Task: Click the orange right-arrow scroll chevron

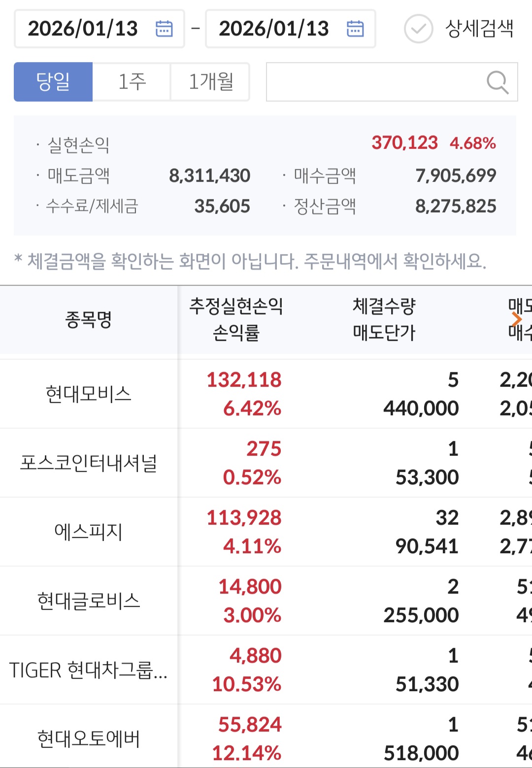Action: point(516,319)
